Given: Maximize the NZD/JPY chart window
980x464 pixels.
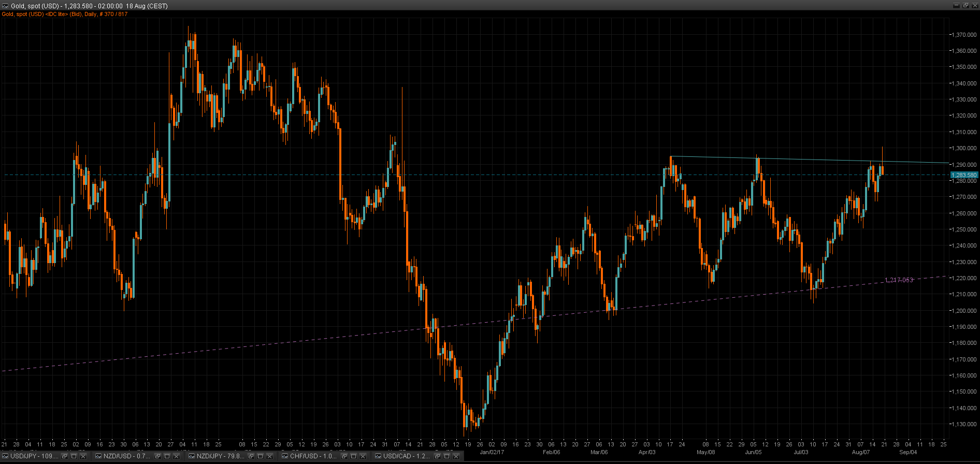Looking at the screenshot, I should 260,456.
